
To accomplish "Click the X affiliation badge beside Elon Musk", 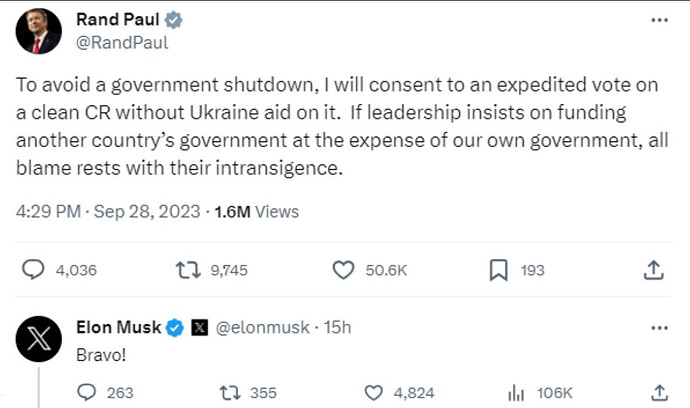I will coord(199,327).
